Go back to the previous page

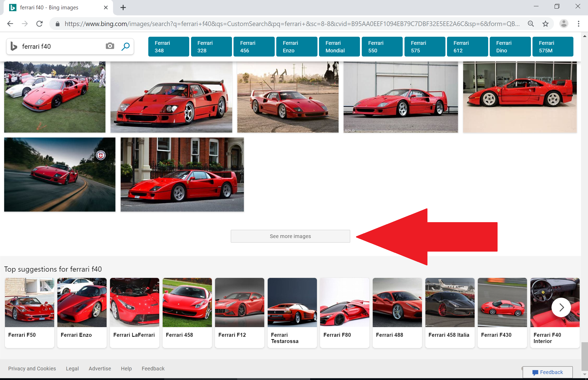click(10, 24)
